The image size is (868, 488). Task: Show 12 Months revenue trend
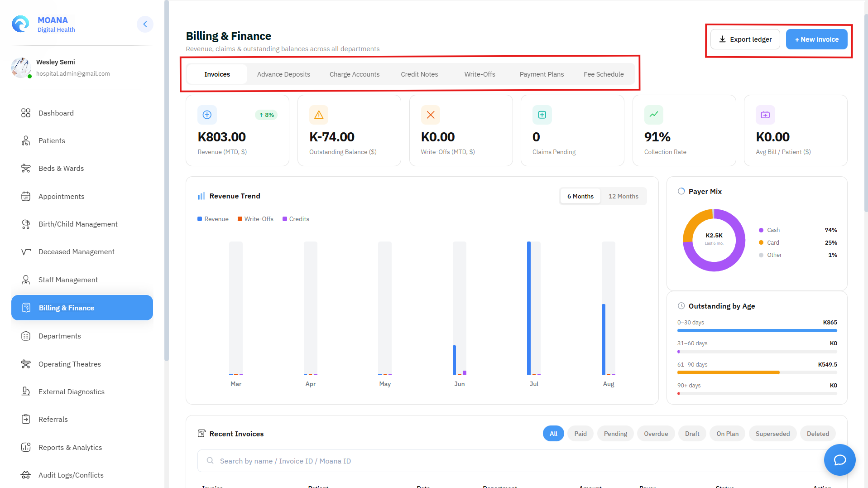[x=623, y=196]
